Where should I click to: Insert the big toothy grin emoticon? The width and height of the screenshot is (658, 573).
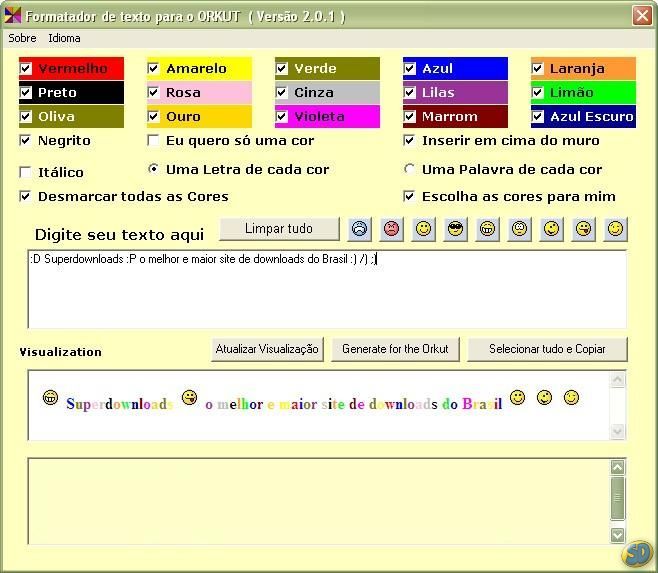[488, 229]
